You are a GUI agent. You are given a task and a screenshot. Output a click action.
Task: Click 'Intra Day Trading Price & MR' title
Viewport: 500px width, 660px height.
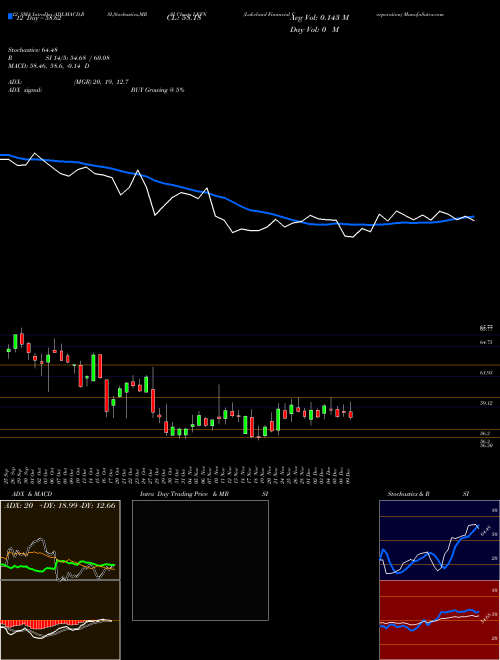click(x=184, y=494)
